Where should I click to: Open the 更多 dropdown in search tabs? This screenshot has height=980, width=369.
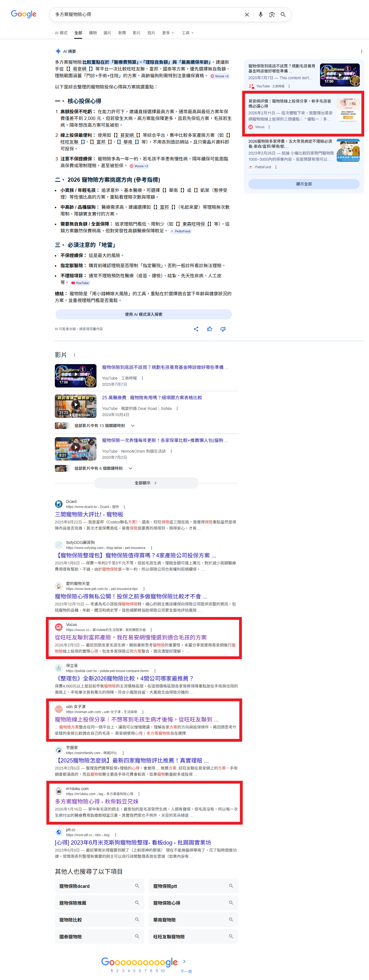click(x=168, y=33)
